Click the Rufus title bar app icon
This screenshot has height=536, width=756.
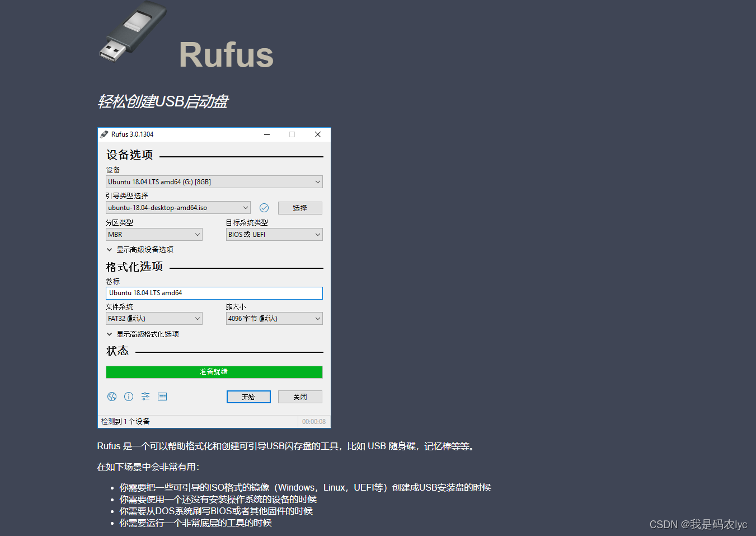pos(104,134)
